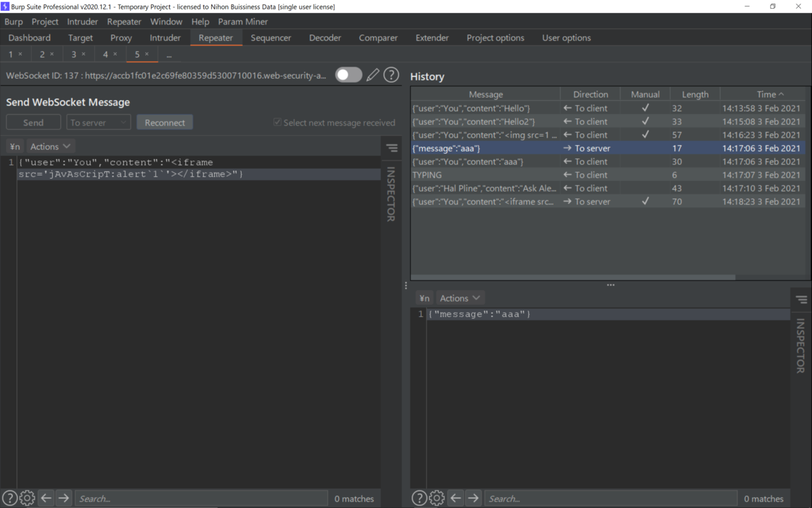Switch to the Comparer tab
The width and height of the screenshot is (812, 508).
point(378,38)
